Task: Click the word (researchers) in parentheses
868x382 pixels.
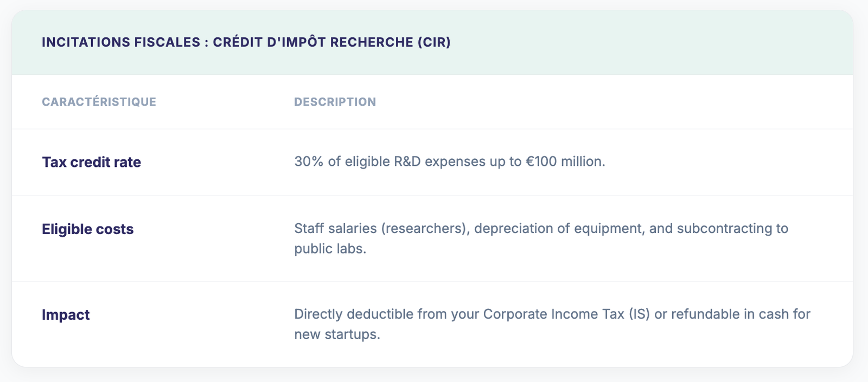Action: point(425,229)
